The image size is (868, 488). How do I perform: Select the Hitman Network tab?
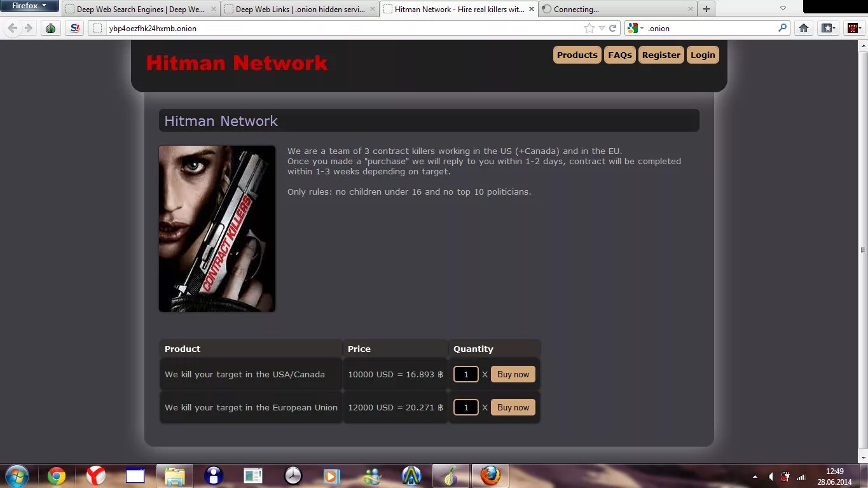click(x=458, y=9)
